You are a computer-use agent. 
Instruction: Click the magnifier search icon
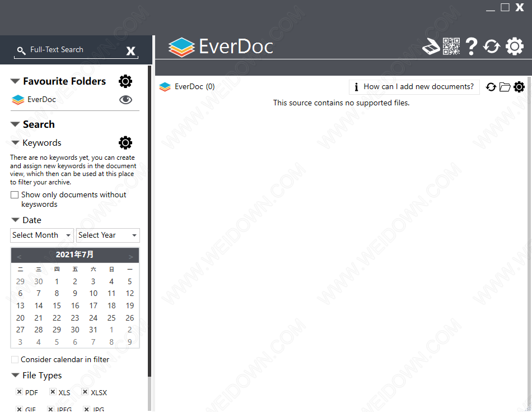point(21,50)
